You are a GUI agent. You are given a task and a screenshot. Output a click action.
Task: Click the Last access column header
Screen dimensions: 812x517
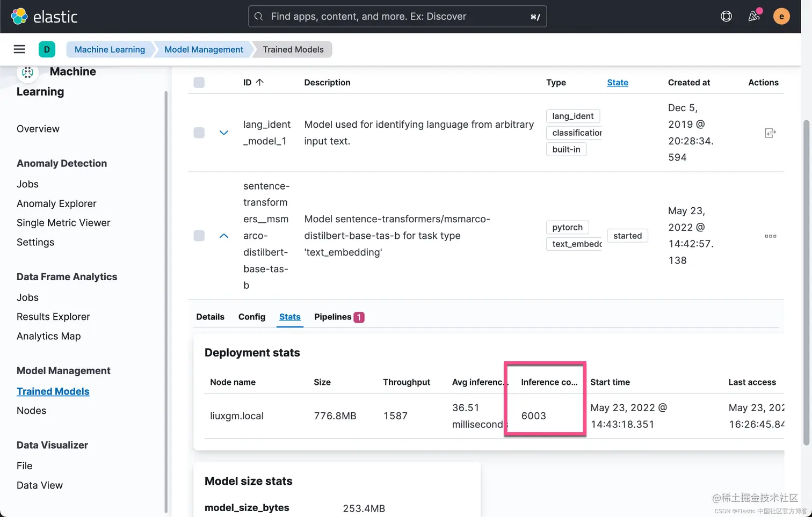point(752,382)
